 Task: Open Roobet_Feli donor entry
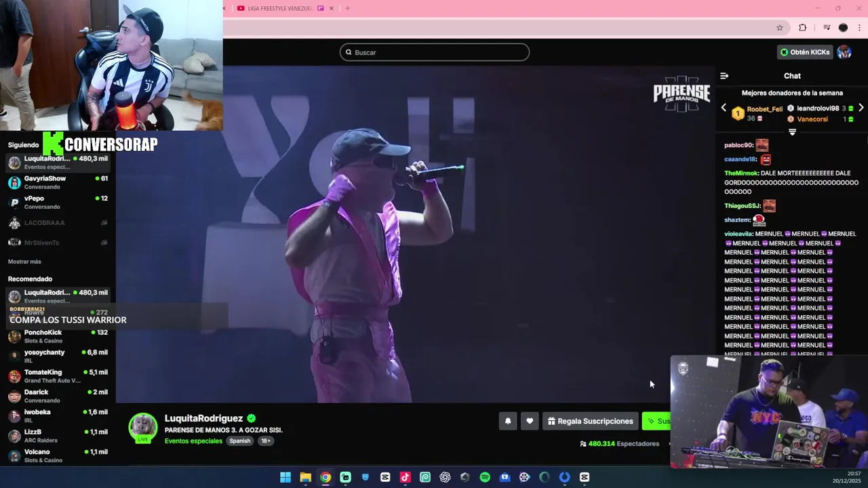point(757,113)
